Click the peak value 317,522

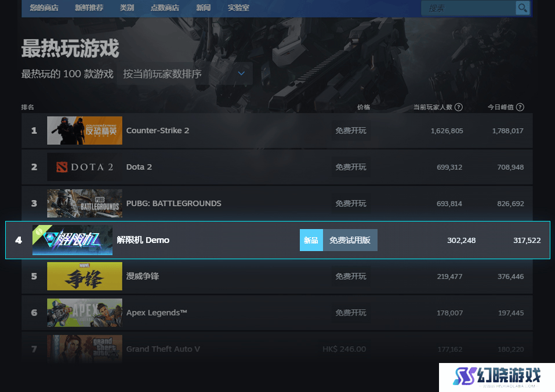[x=527, y=241]
